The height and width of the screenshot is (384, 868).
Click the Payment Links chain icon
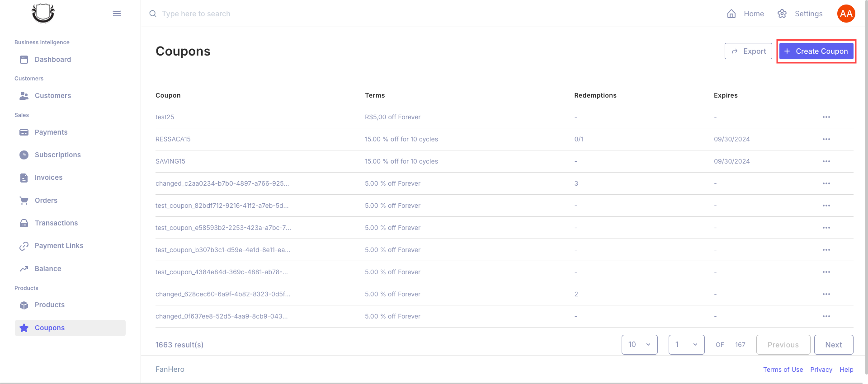(24, 246)
